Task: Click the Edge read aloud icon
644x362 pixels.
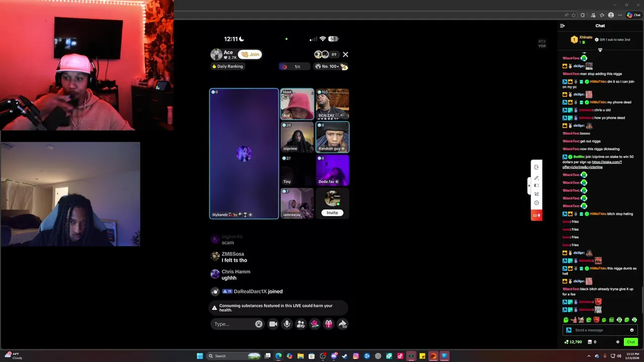Action: point(567,15)
